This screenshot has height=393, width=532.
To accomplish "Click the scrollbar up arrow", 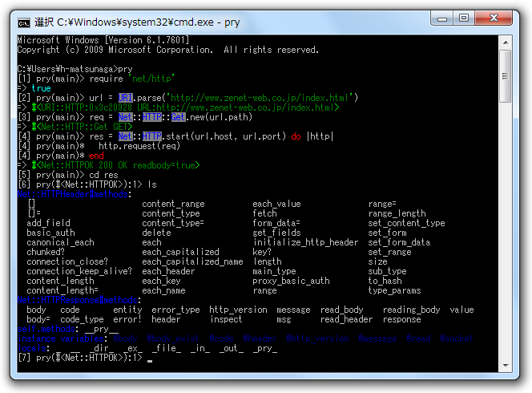I will (506, 43).
